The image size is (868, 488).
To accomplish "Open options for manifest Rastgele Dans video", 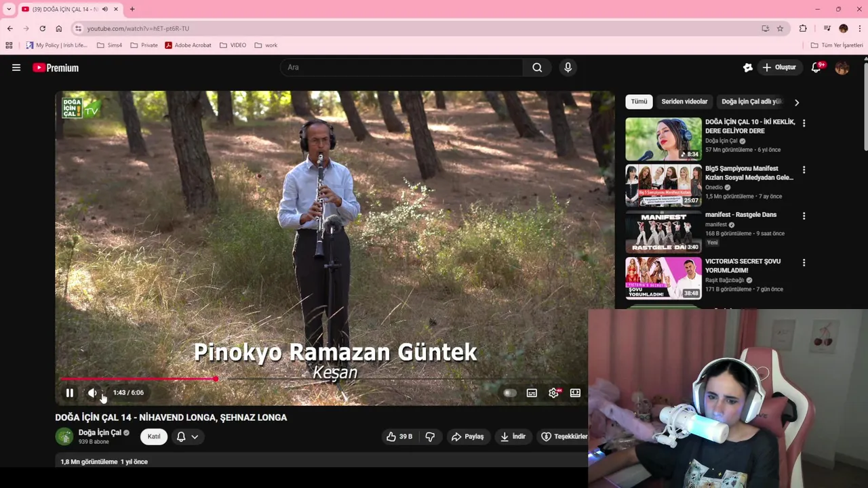I will click(x=804, y=216).
